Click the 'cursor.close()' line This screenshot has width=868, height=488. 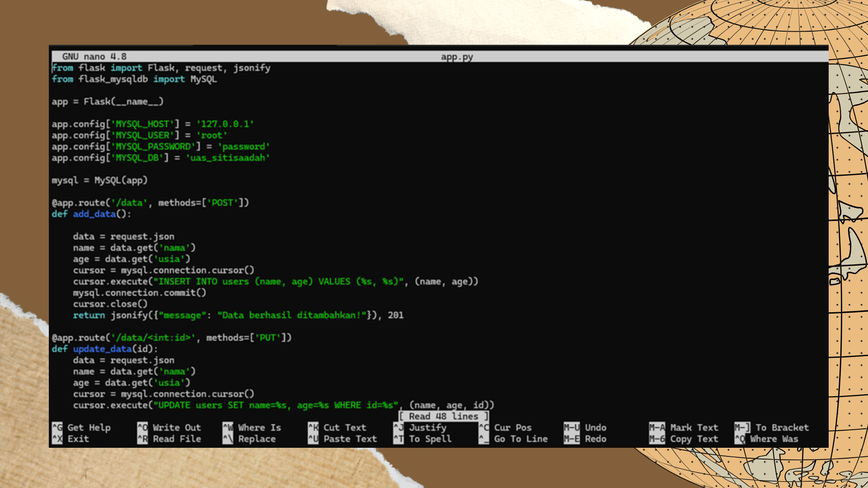click(110, 304)
